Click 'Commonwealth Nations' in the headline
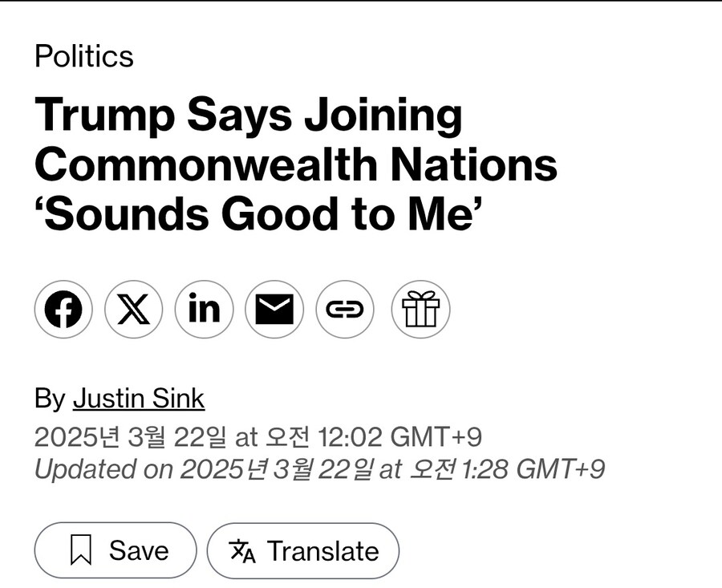Image resolution: width=722 pixels, height=588 pixels. point(296,165)
